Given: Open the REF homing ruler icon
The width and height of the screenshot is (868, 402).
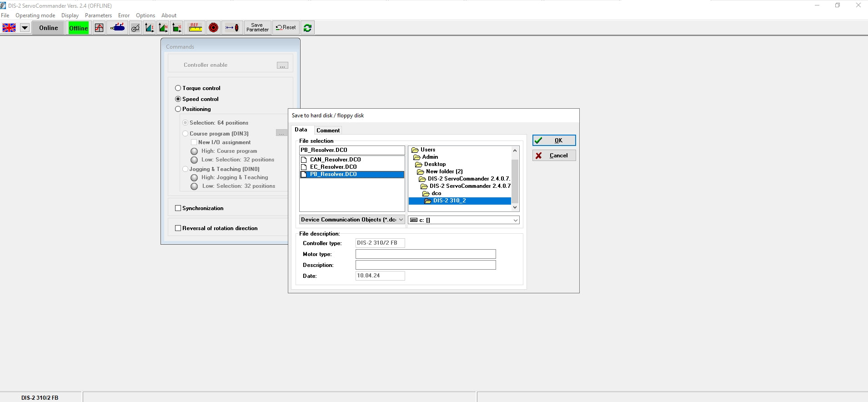Looking at the screenshot, I should (195, 28).
